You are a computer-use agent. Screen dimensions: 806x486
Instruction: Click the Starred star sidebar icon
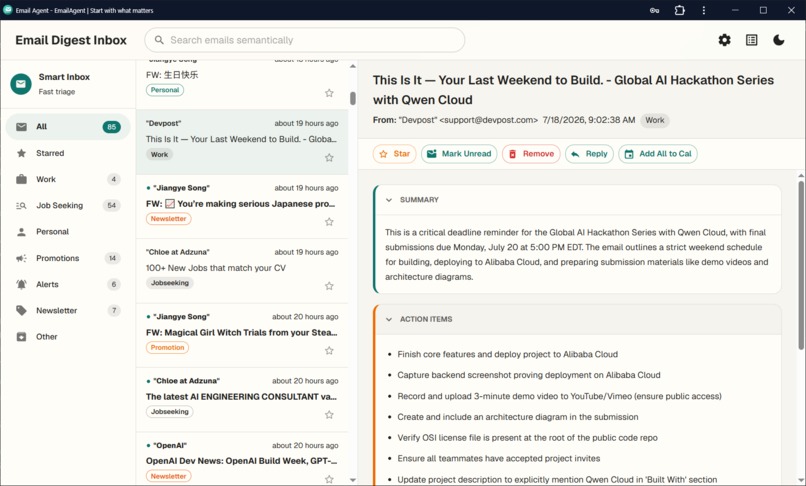tap(21, 153)
